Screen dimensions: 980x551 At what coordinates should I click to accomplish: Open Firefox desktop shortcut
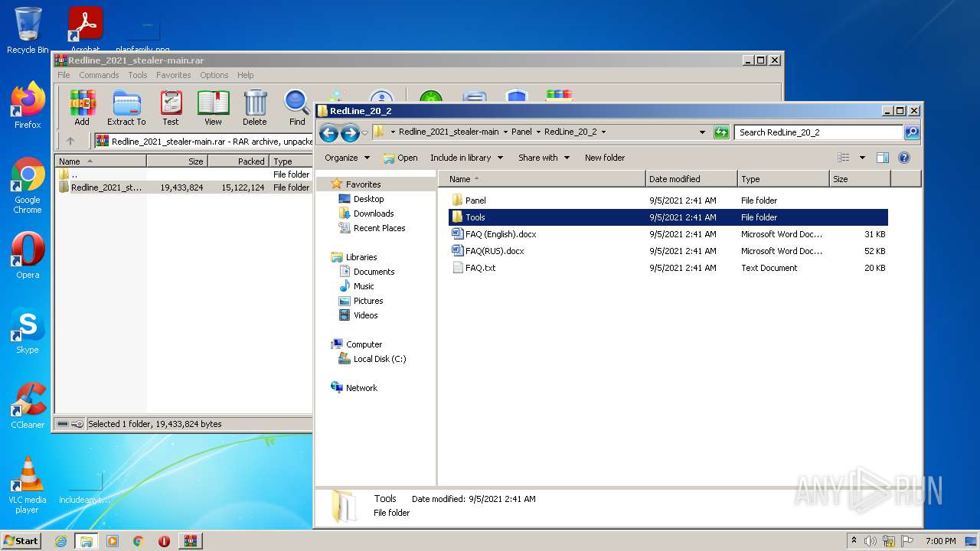click(28, 106)
